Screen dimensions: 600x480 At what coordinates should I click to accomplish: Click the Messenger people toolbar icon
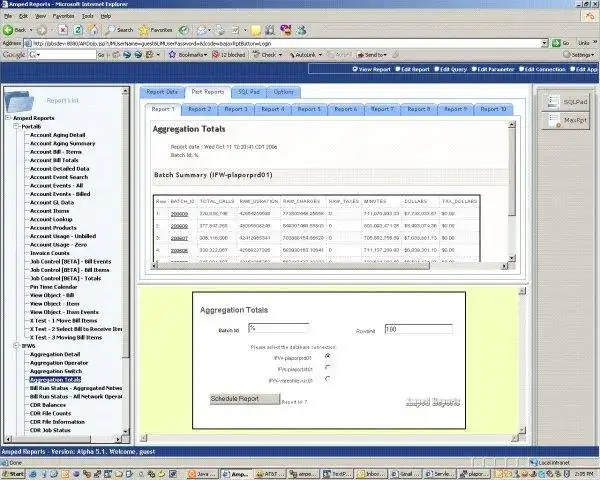coord(302,30)
